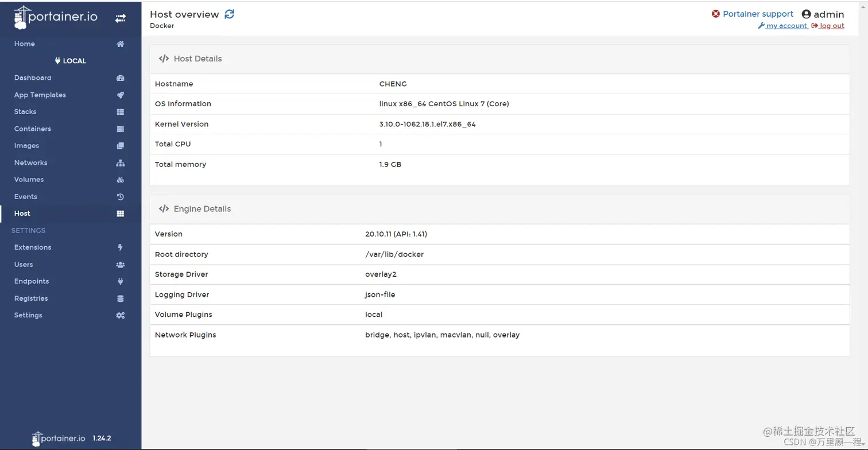Open the my account link

point(783,26)
